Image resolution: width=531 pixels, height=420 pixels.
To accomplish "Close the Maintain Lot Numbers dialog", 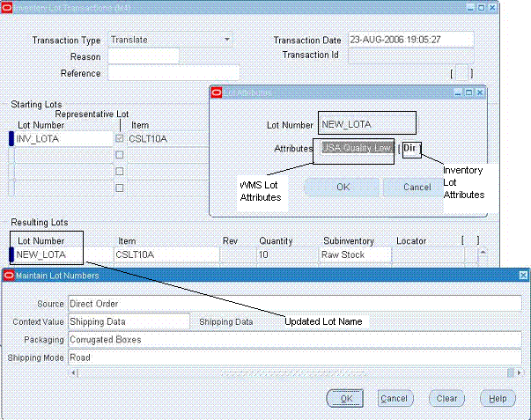I will 523,276.
